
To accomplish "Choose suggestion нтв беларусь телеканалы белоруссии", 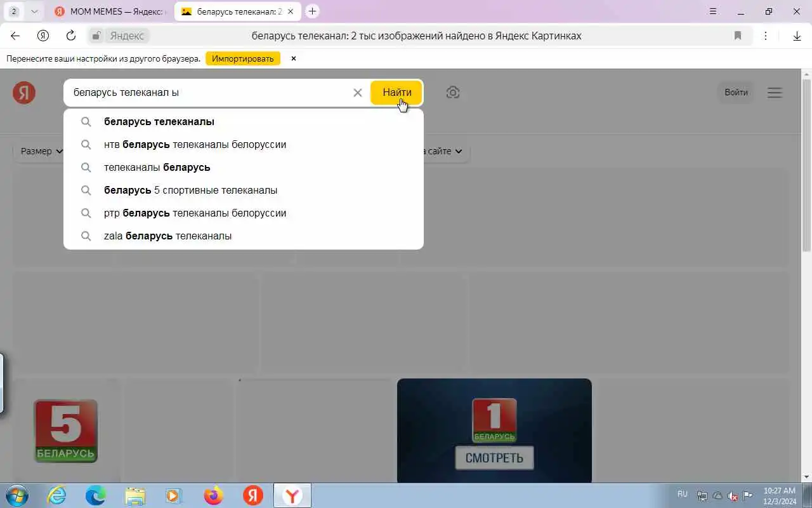I will [x=244, y=144].
